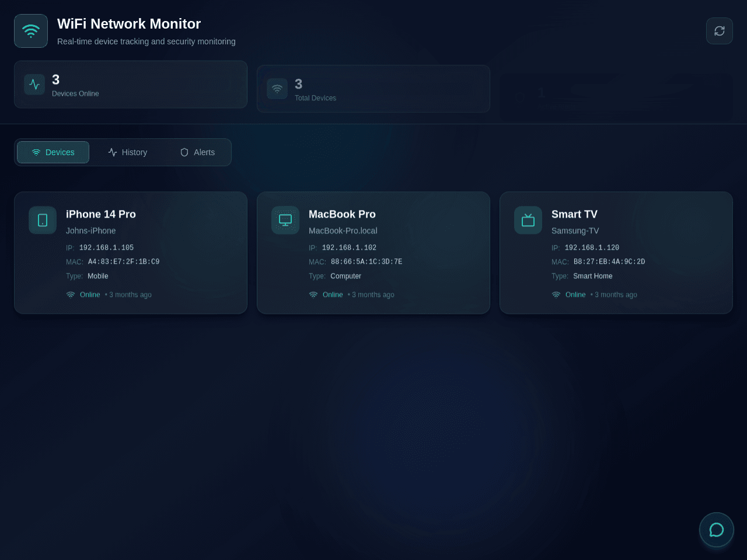The width and height of the screenshot is (747, 560).
Task: Click the WiFi logo icon beside the title
Action: coord(31,31)
